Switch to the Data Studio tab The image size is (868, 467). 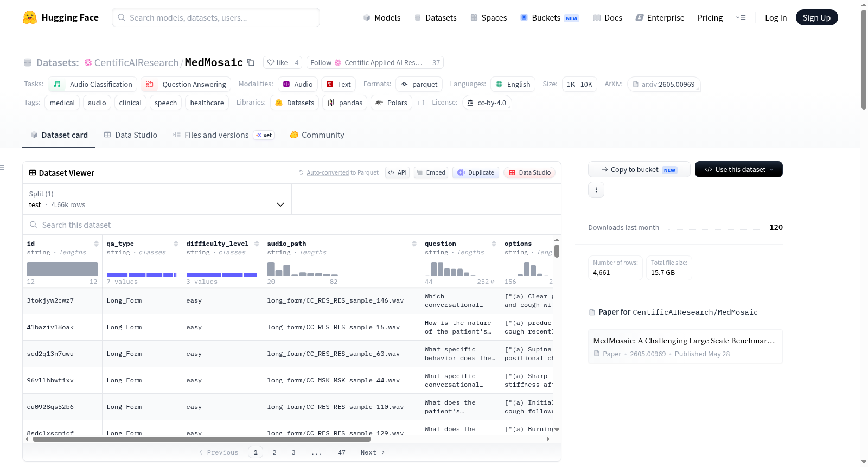(131, 135)
